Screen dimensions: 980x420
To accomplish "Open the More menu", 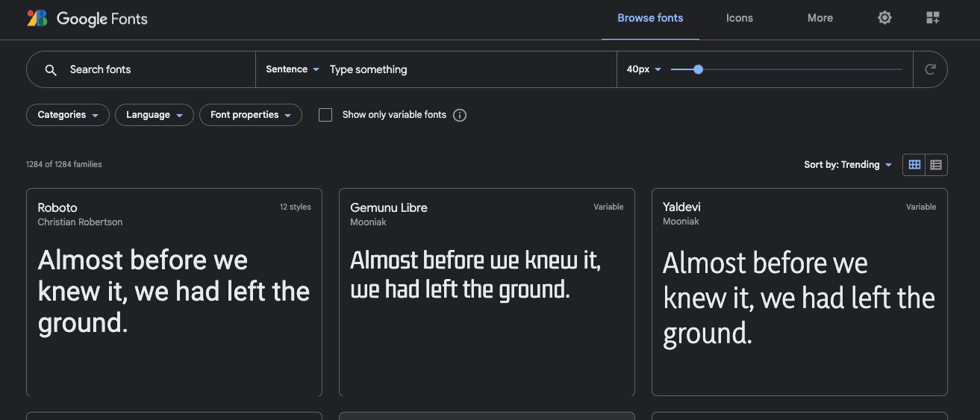I will click(820, 18).
